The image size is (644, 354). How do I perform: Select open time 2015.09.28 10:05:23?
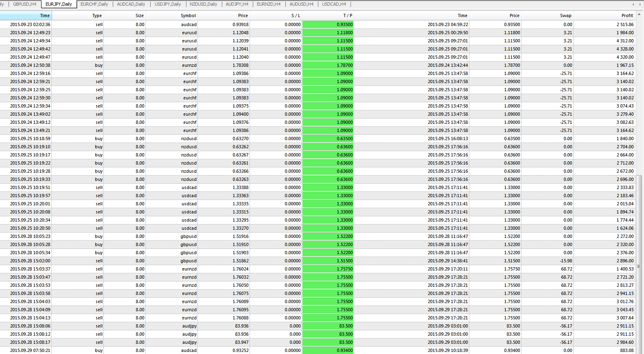coord(30,236)
